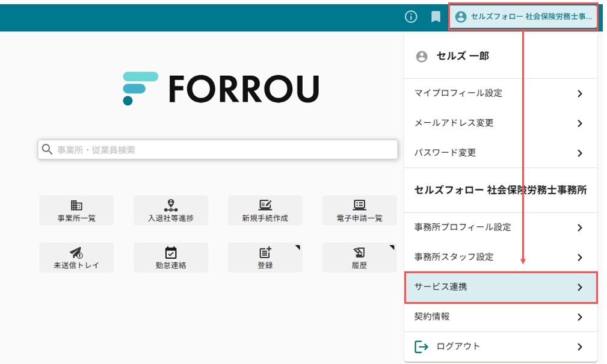
Task: Expand the 履歴 tile corner triangle
Action: 392,247
